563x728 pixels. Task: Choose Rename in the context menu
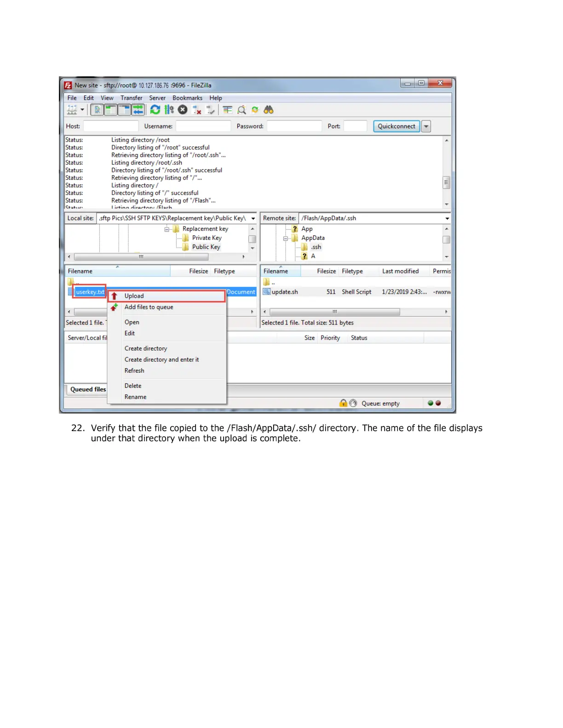click(167, 397)
